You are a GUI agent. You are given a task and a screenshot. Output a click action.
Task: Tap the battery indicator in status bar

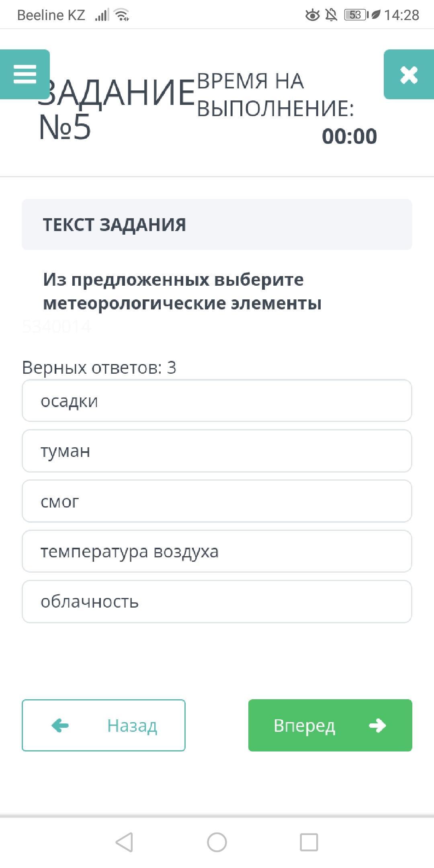coord(356,15)
